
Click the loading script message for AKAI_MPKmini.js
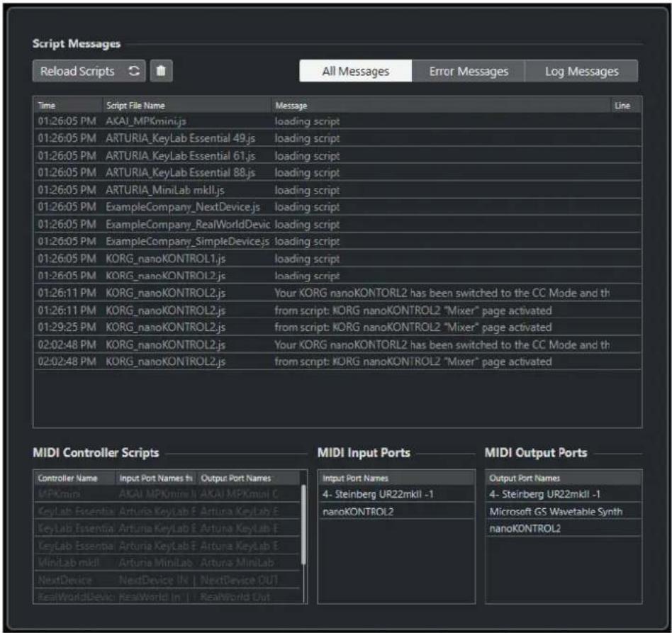click(307, 121)
